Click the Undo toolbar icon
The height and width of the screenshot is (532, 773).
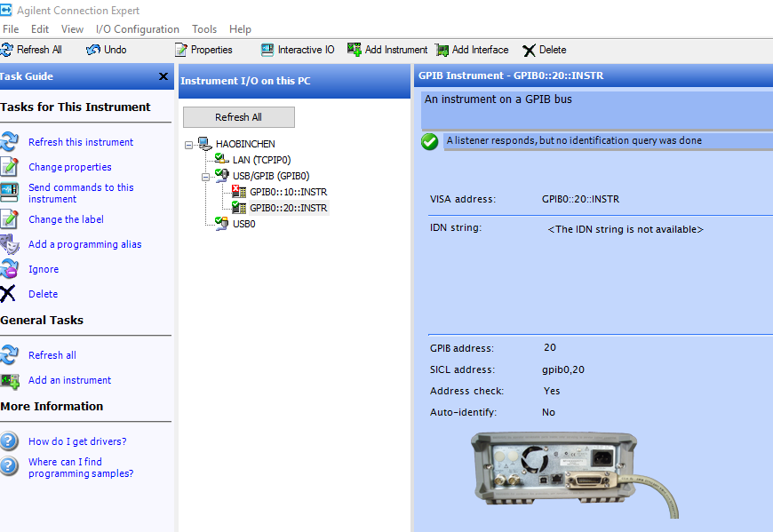(x=93, y=50)
